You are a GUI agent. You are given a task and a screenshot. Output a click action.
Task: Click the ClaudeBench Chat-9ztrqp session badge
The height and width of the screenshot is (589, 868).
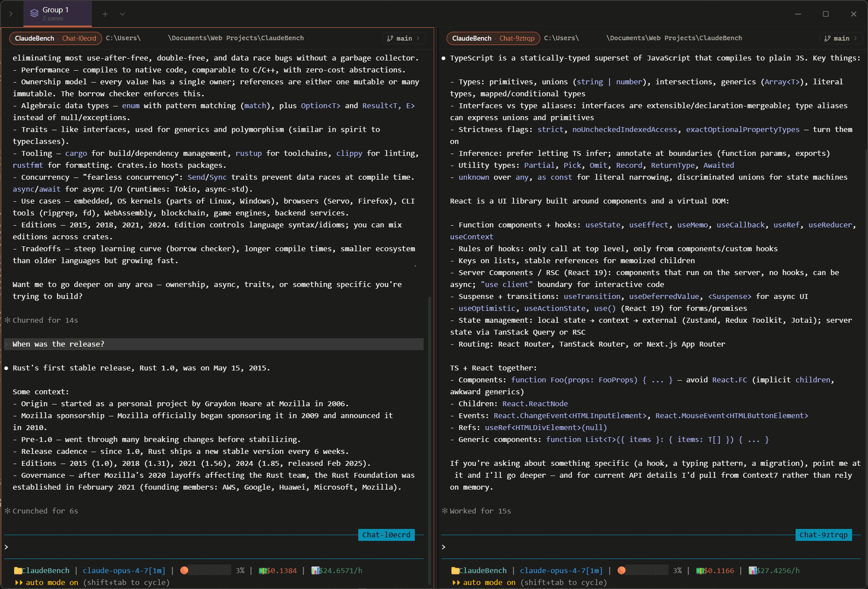493,38
